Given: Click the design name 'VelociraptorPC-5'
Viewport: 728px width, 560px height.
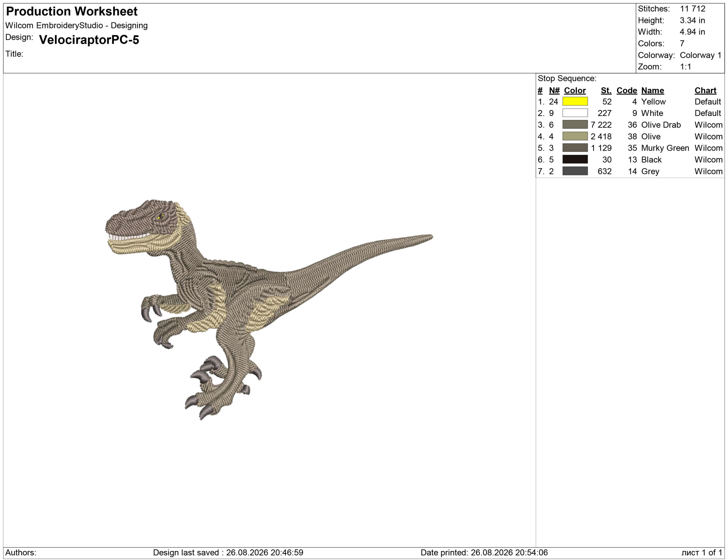Looking at the screenshot, I should tap(89, 40).
